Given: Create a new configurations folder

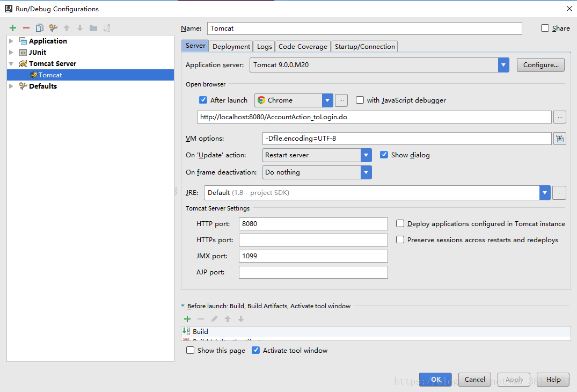Looking at the screenshot, I should 92,27.
